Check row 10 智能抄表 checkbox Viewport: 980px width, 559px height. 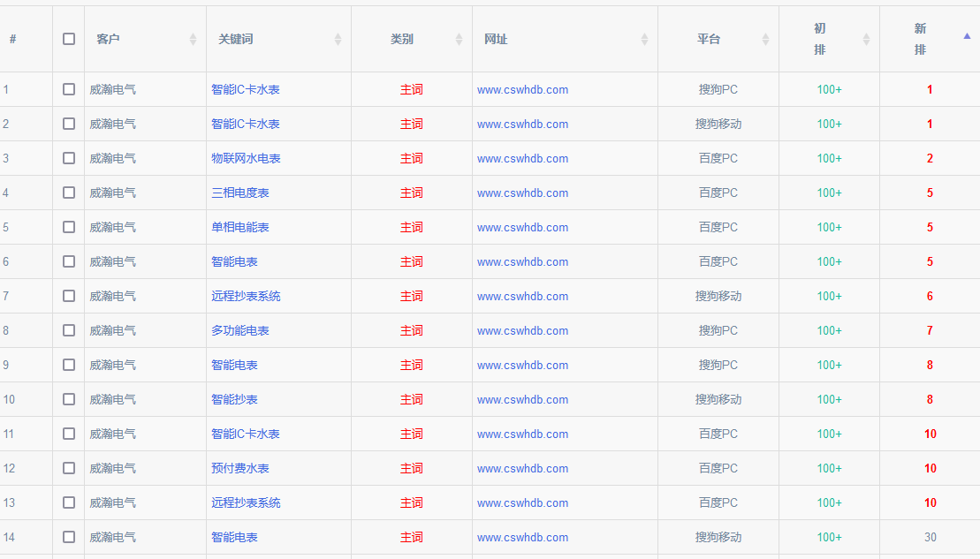click(69, 399)
